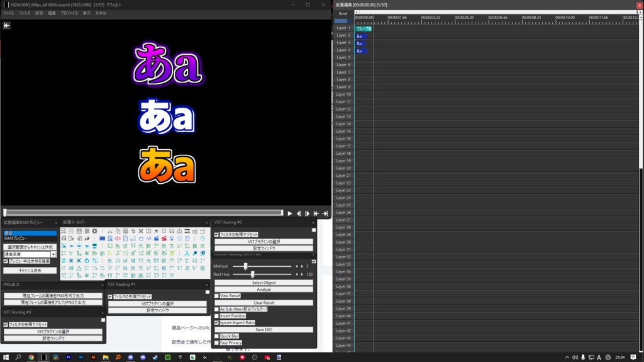Open 編集 menu
The image size is (644, 362).
[x=52, y=13]
